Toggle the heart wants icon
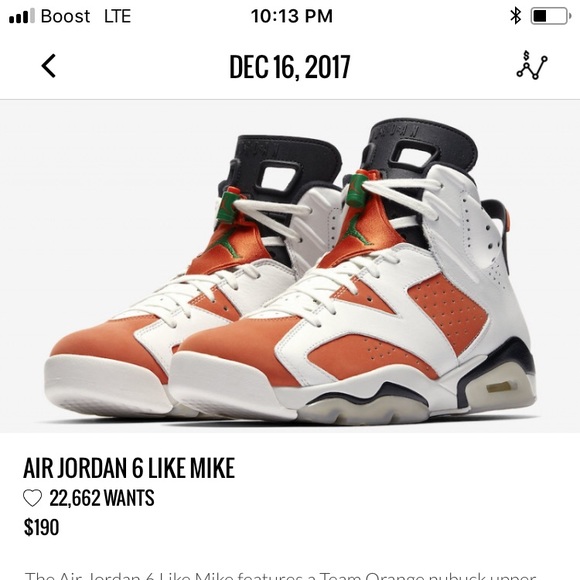The image size is (580, 580). pos(33,498)
